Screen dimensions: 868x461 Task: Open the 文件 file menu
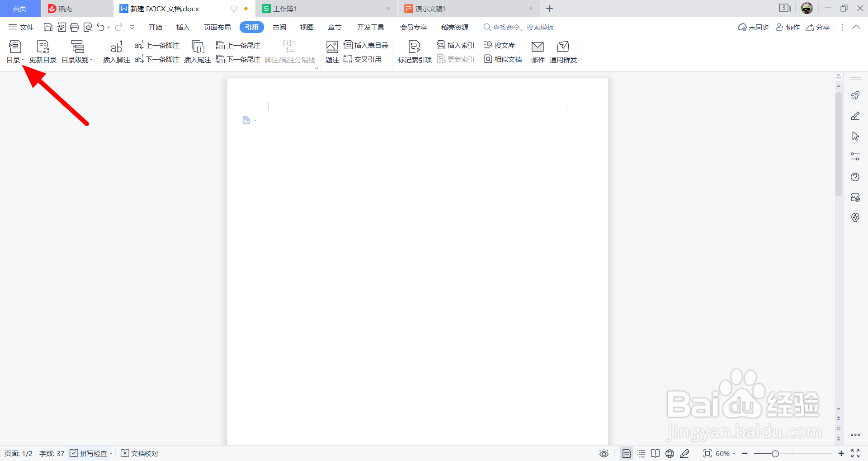tap(21, 27)
